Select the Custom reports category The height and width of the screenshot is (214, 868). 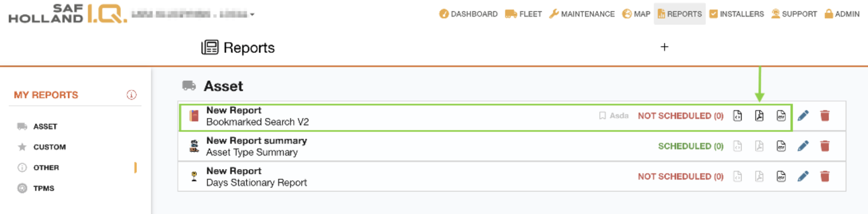click(x=49, y=147)
